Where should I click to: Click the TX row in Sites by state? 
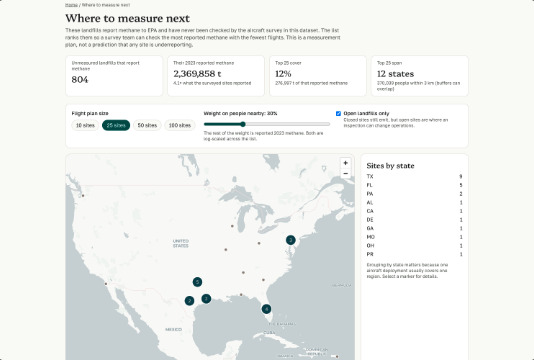[414, 176]
